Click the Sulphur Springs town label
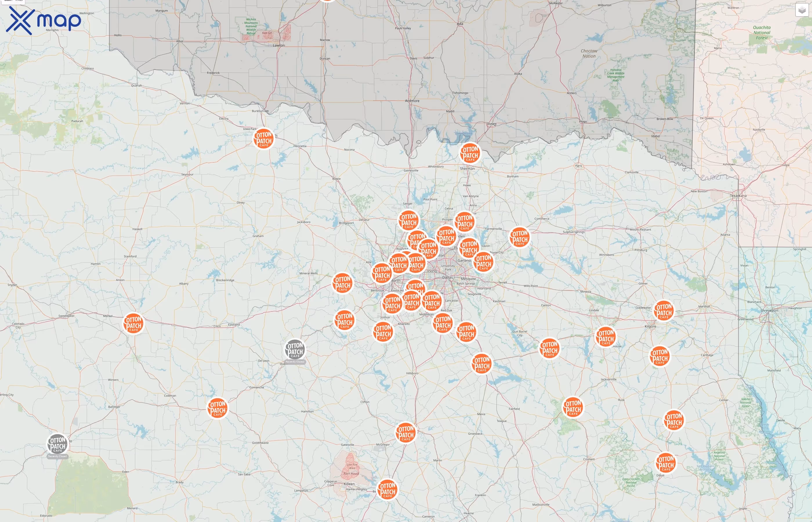 coord(574,232)
